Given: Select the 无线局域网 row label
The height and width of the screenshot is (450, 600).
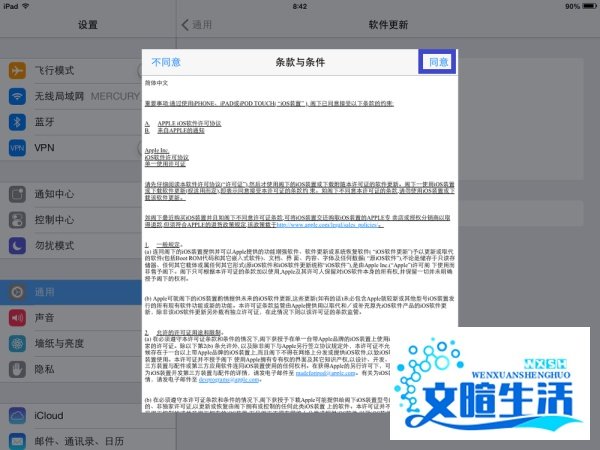Looking at the screenshot, I should [59, 96].
